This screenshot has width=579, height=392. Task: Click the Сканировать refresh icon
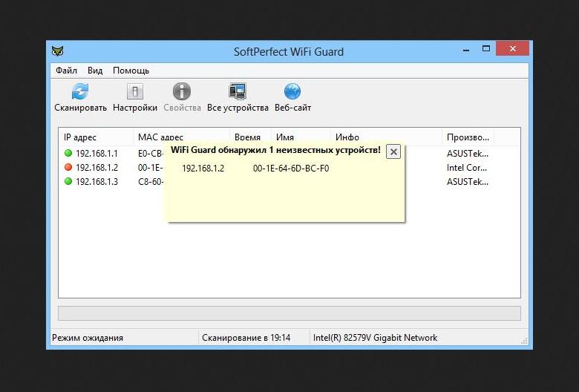pyautogui.click(x=80, y=91)
